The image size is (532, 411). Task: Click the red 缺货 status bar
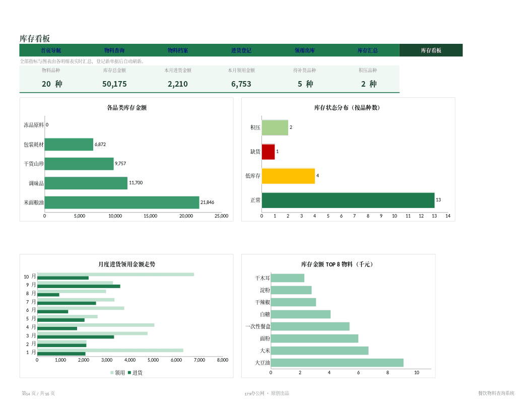[269, 152]
